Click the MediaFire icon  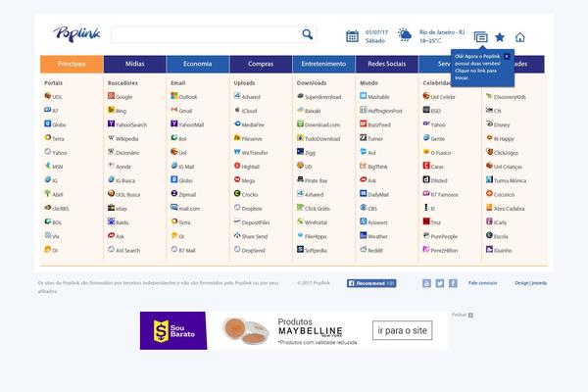pyautogui.click(x=237, y=123)
